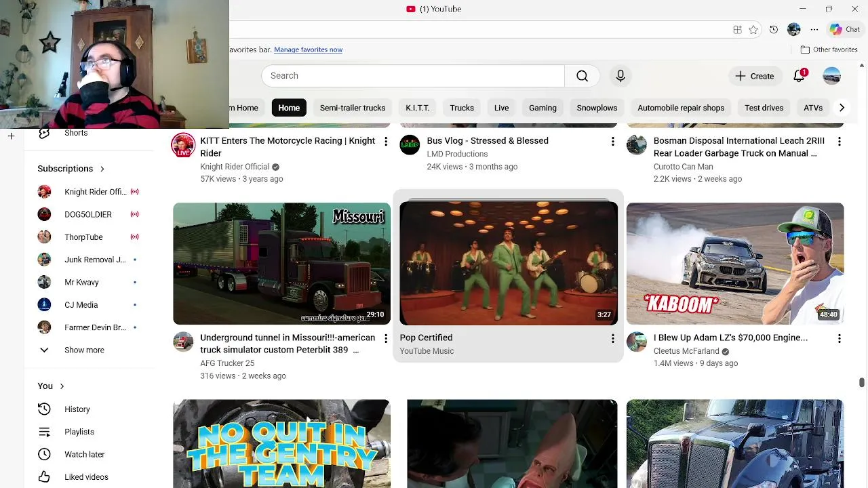Select Automobile repair shops chip
This screenshot has width=868, height=488.
point(681,108)
